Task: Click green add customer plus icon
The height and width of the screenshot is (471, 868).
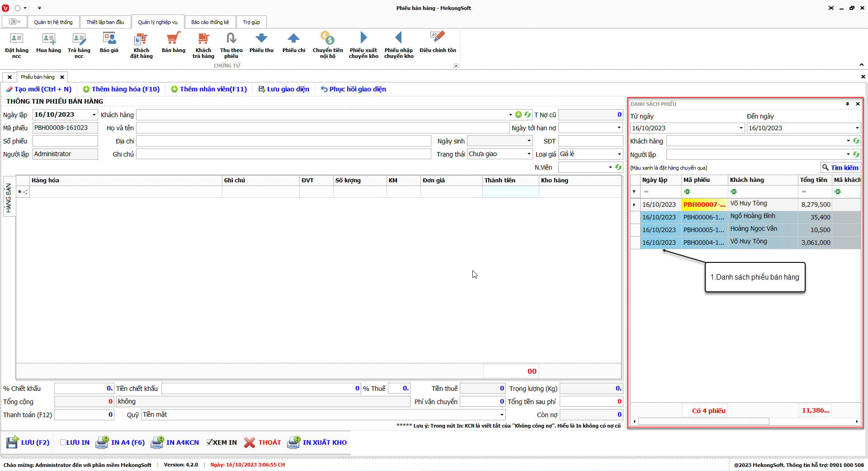Action: [x=519, y=115]
